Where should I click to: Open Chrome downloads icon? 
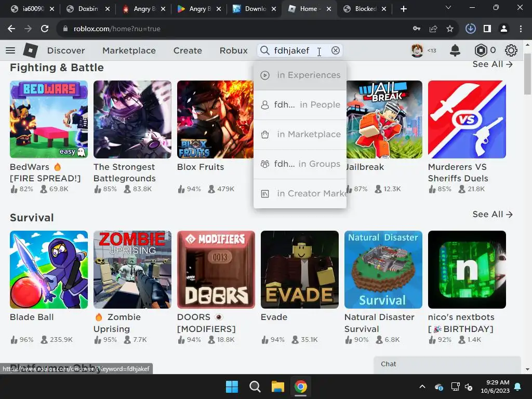coord(470,29)
